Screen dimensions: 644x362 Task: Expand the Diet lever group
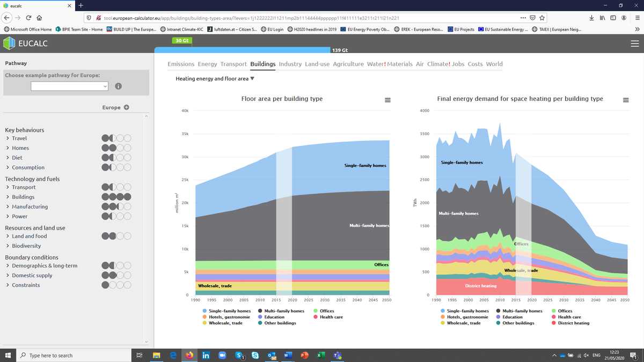(14, 158)
